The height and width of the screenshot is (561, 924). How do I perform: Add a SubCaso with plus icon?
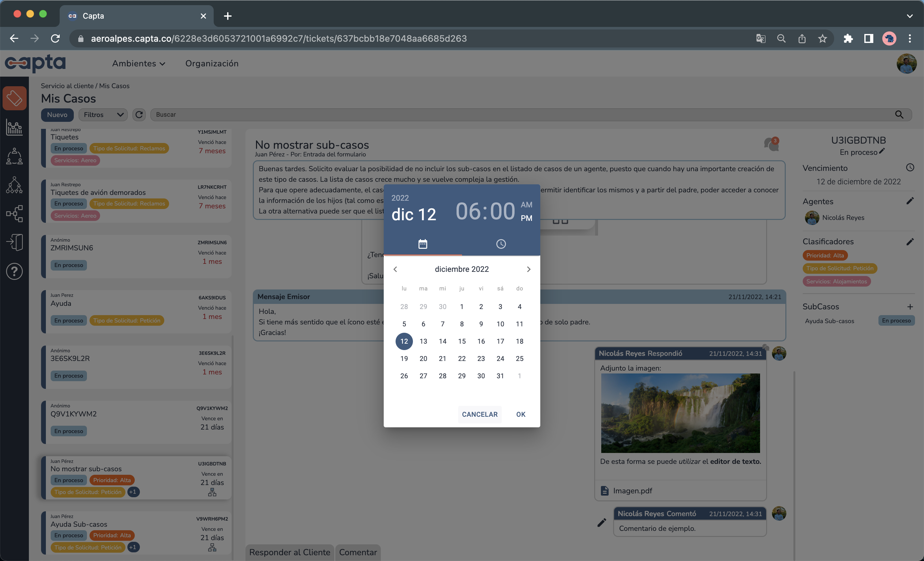pyautogui.click(x=910, y=306)
